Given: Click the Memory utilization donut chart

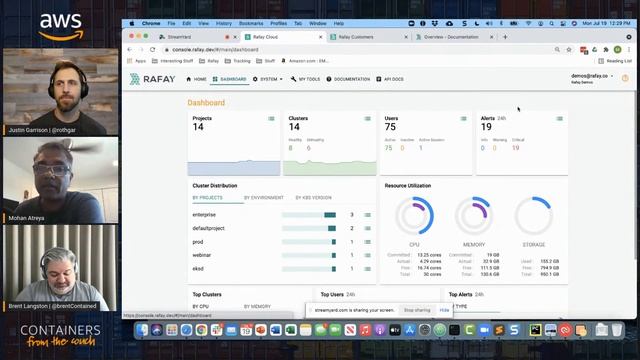Looking at the screenshot, I should pyautogui.click(x=473, y=216).
